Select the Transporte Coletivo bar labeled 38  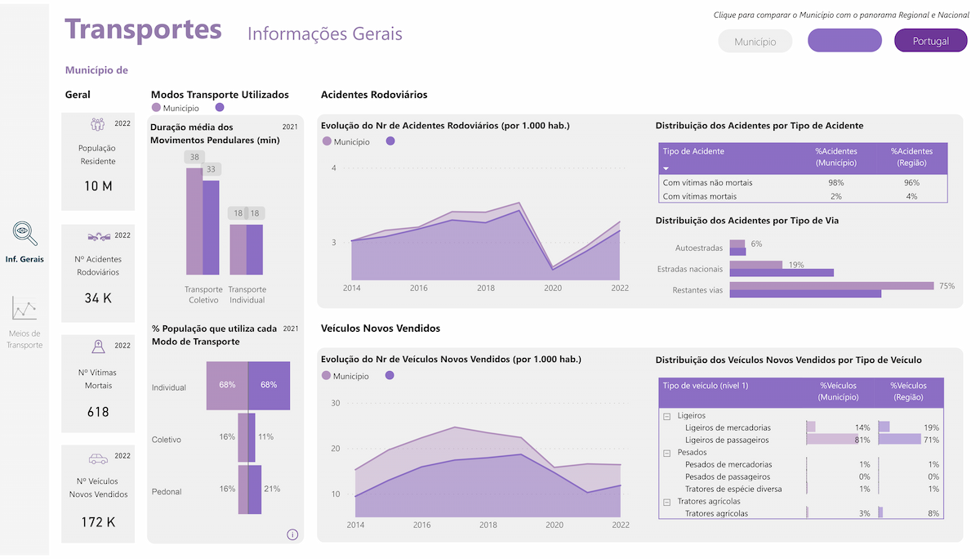(194, 221)
